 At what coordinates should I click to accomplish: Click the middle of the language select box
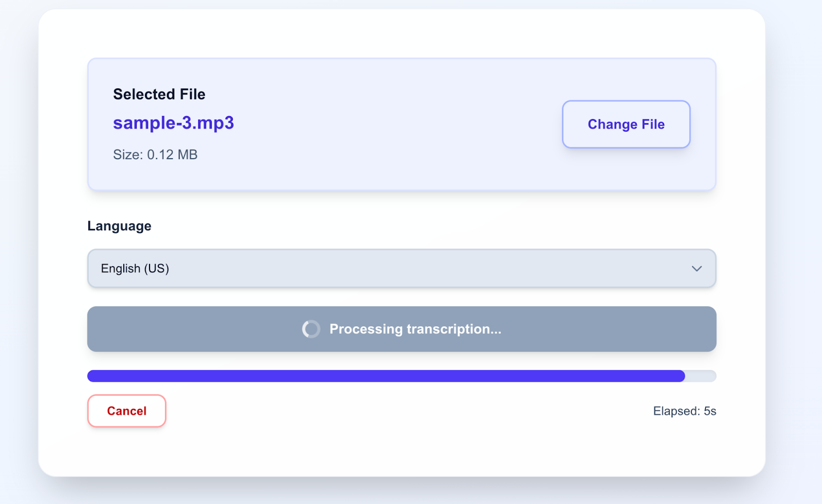tap(402, 268)
